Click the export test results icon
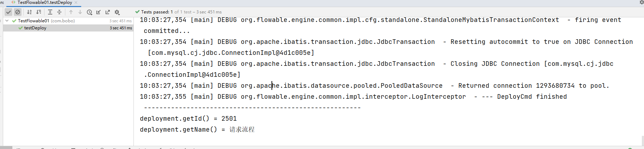Screen dimensions: 644x149 [x=108, y=12]
